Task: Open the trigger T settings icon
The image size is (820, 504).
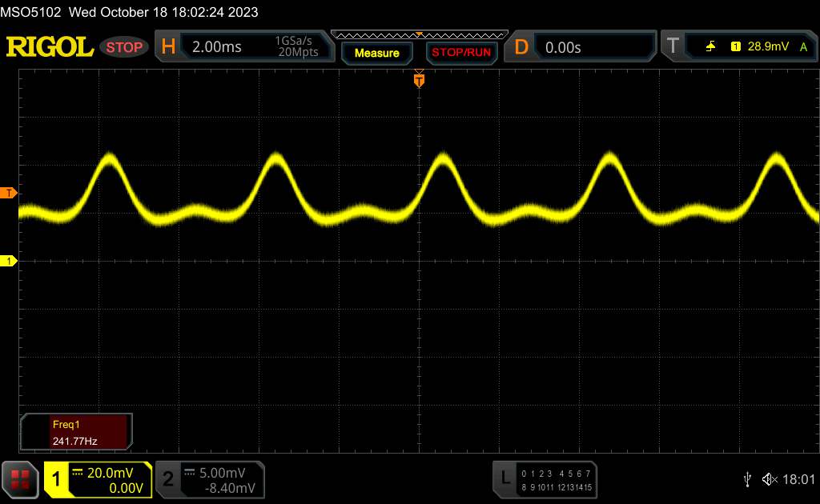Action: coord(673,46)
